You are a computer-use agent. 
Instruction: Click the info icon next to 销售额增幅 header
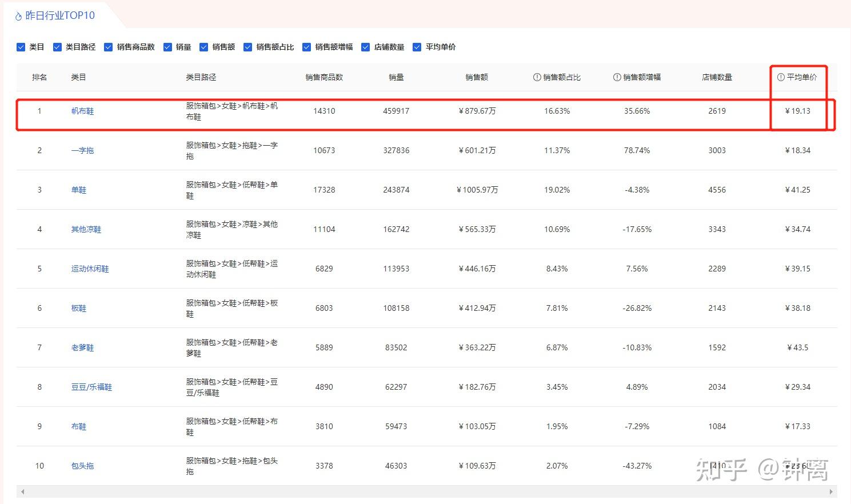pos(617,77)
